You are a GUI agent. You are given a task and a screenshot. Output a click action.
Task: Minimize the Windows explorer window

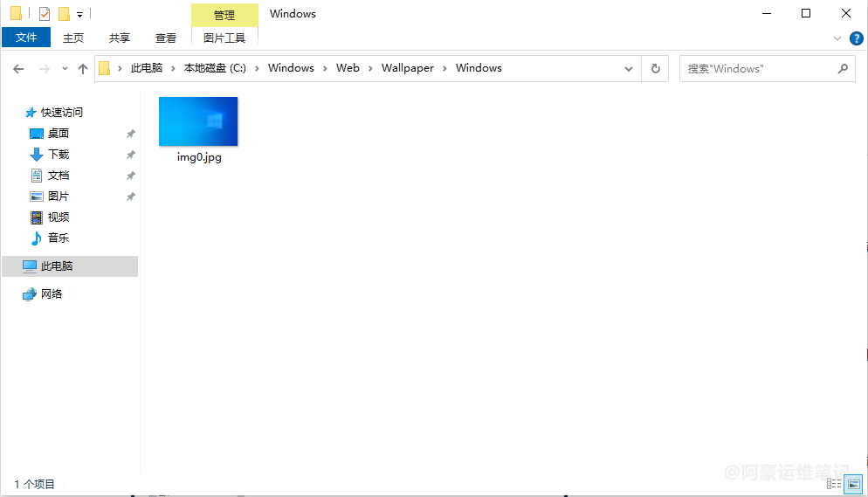(x=767, y=14)
